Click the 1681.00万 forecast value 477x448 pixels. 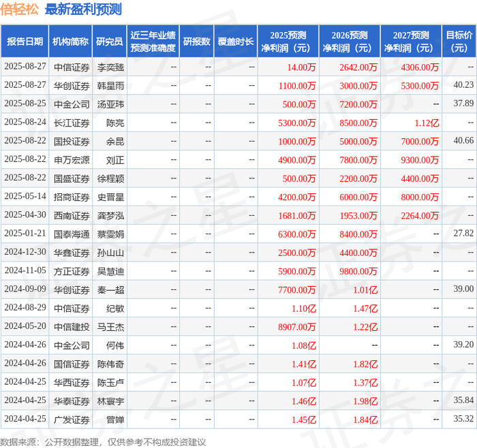pos(297,216)
